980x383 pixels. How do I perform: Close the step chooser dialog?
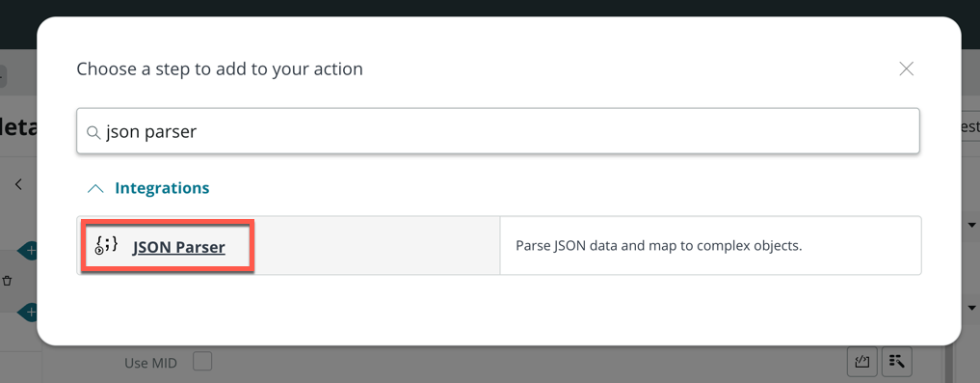click(x=906, y=68)
